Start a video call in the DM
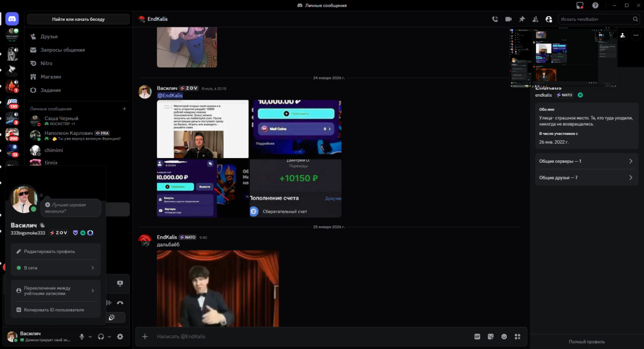 coord(509,18)
